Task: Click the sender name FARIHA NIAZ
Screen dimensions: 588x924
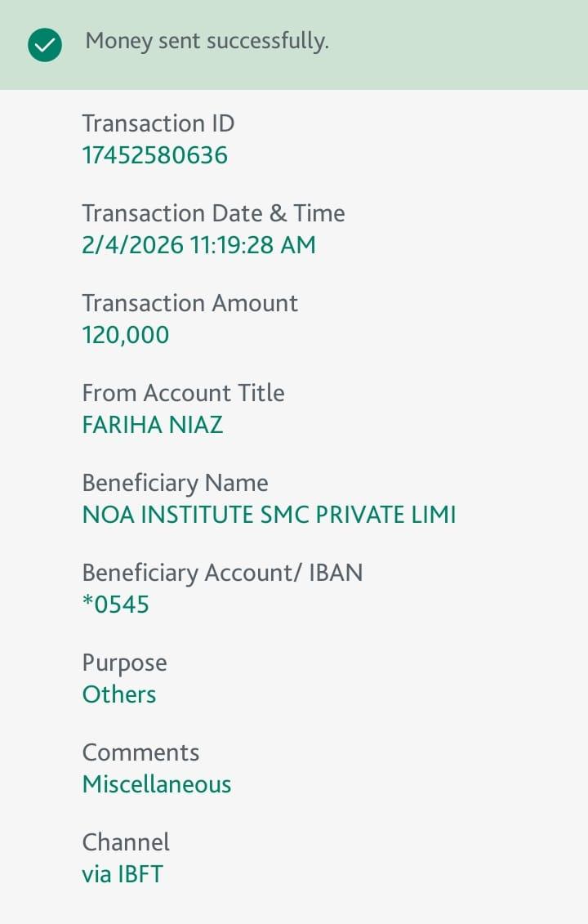Action: coord(152,425)
